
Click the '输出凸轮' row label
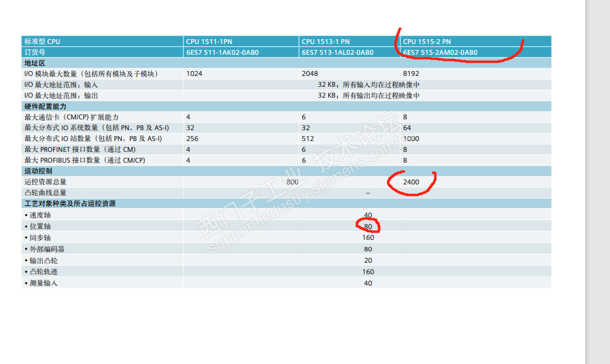[x=41, y=261]
